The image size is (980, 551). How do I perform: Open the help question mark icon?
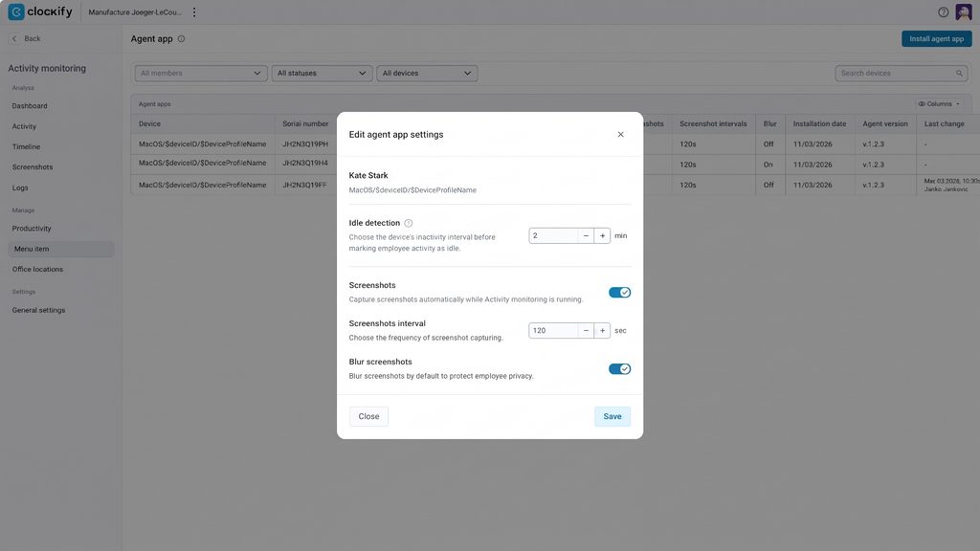point(943,11)
